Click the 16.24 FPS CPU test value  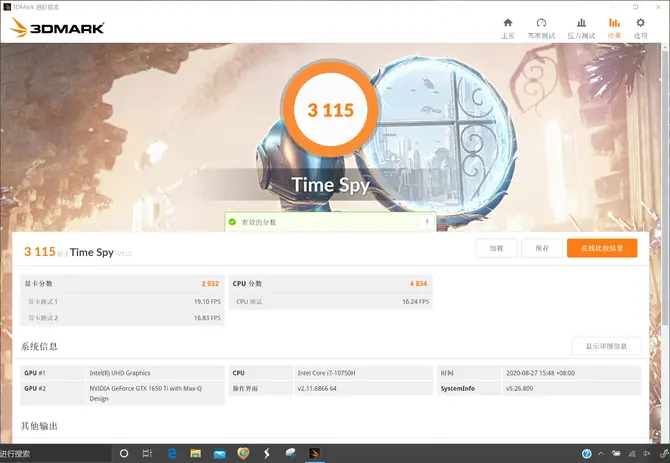point(415,302)
